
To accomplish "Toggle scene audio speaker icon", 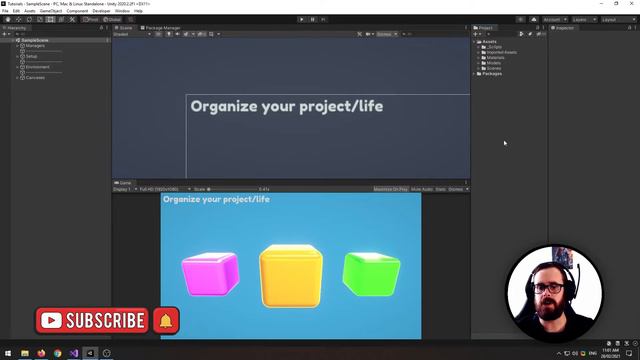I will click(177, 34).
